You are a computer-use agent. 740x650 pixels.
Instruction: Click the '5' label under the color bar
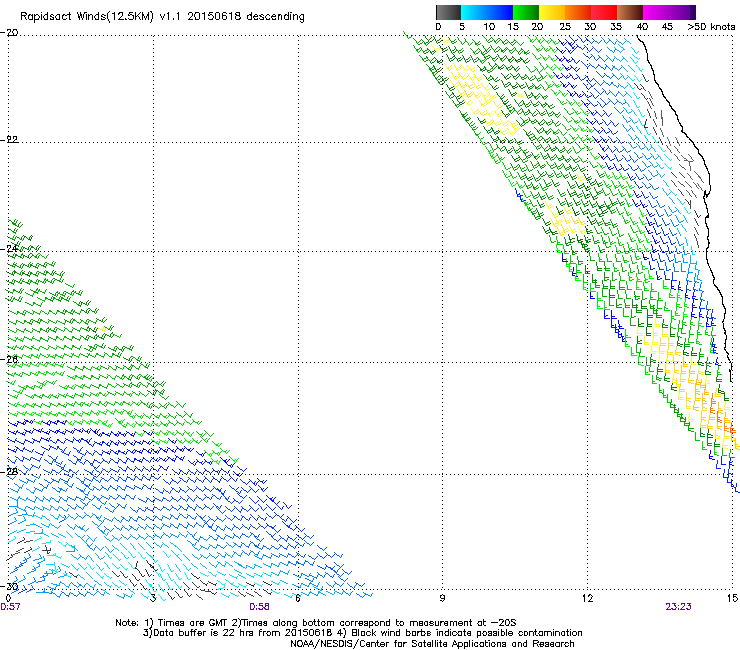pos(462,27)
